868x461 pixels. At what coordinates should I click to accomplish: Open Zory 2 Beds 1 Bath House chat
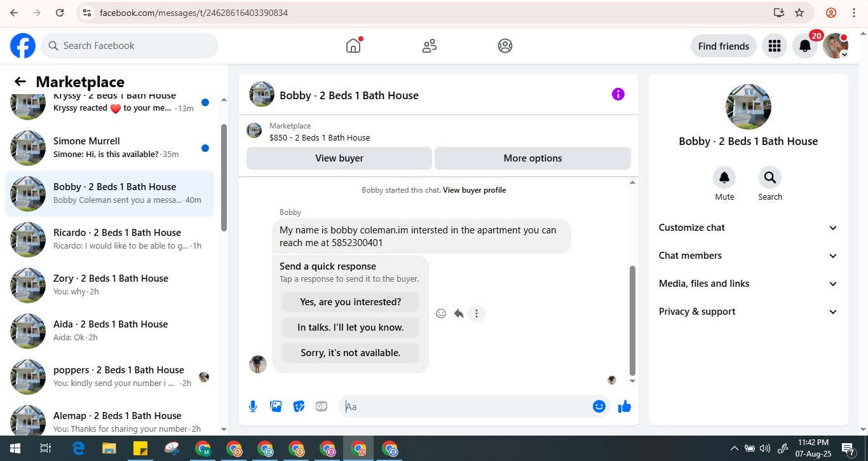coord(109,285)
